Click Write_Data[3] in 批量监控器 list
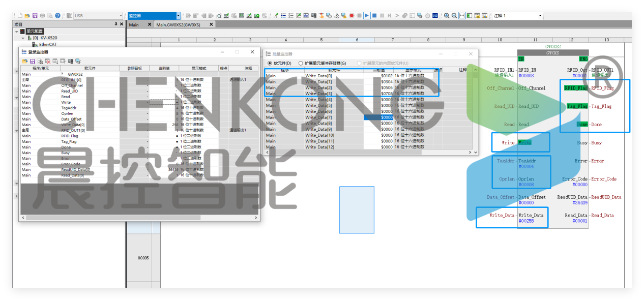The height and width of the screenshot is (300, 644). [318, 94]
